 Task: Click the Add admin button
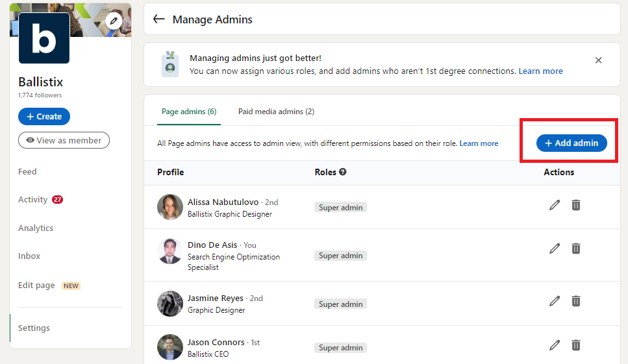tap(571, 143)
